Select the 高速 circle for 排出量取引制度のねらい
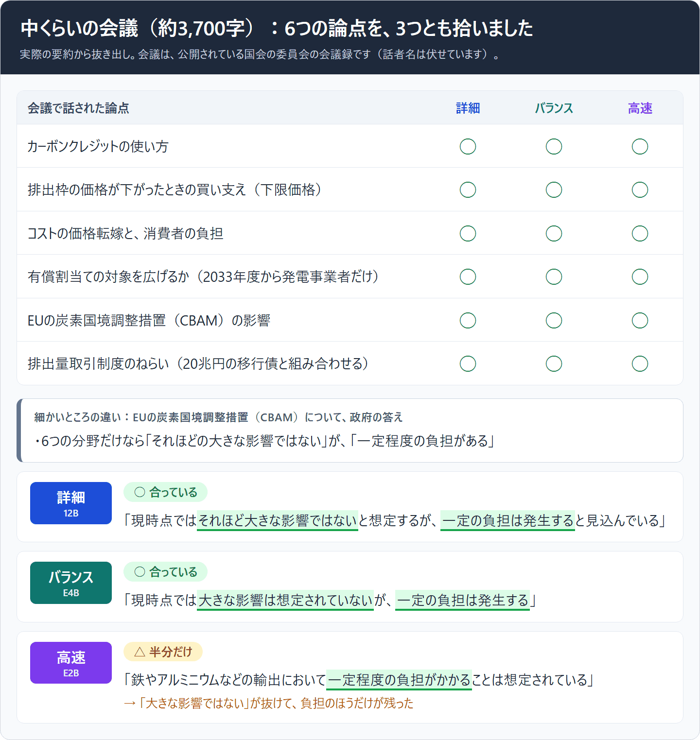700x740 pixels. click(640, 363)
